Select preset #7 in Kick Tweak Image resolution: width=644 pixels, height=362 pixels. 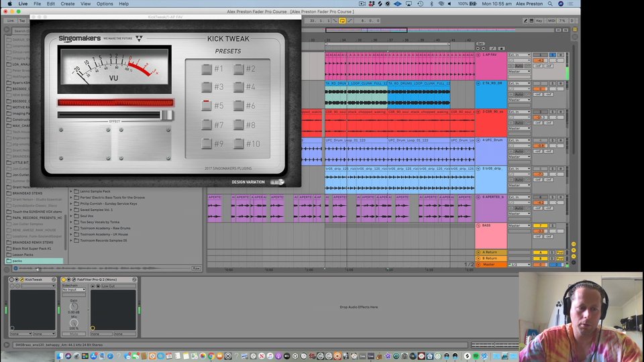tap(206, 125)
